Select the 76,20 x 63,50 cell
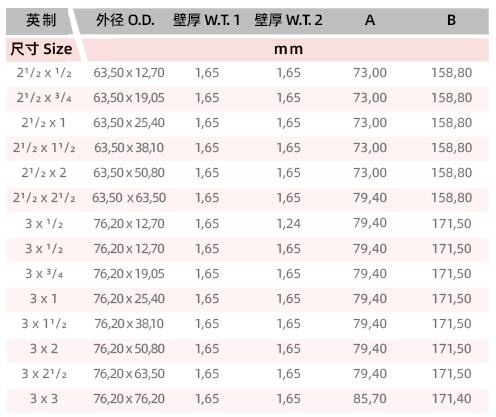Viewport: 496px width, 417px height. coord(129,374)
